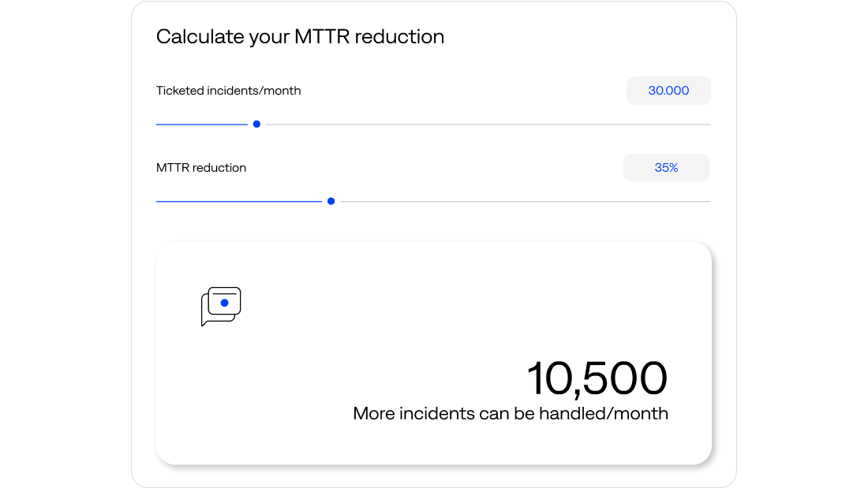Click the blue filled part of MTTR reduction track

coord(237,201)
